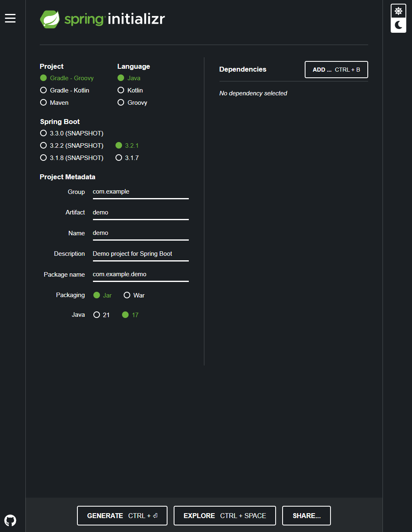Image resolution: width=412 pixels, height=532 pixels.
Task: Open the ADD dependencies dialog
Action: pos(336,70)
